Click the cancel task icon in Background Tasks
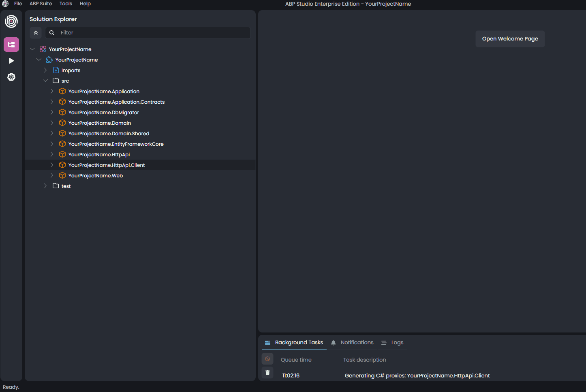Screen dimensions: 586x392 267,359
